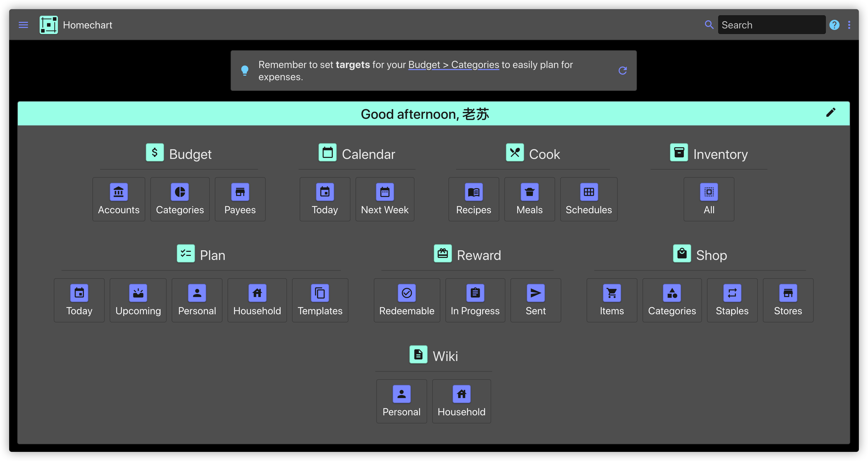
Task: Open Shop Staples tile
Action: 732,300
